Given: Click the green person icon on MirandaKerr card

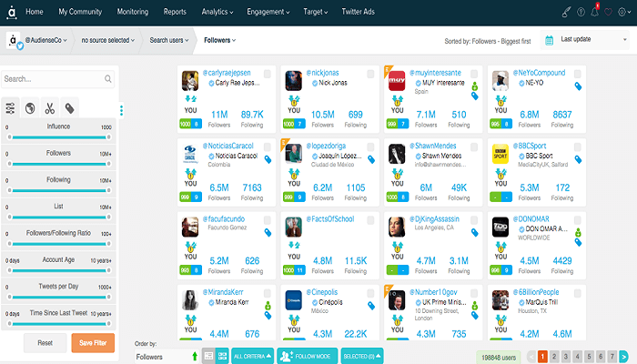Looking at the screenshot, I should pyautogui.click(x=268, y=306).
